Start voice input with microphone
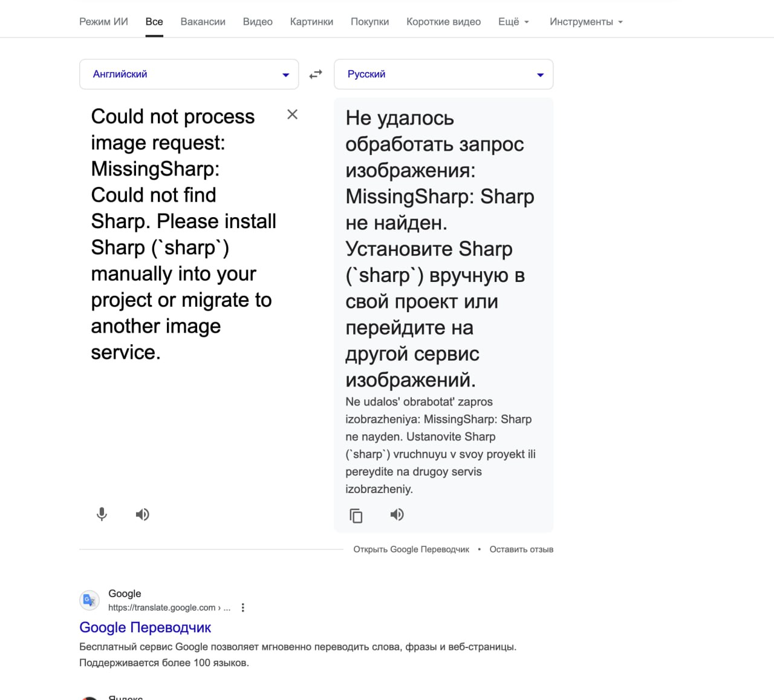 102,514
